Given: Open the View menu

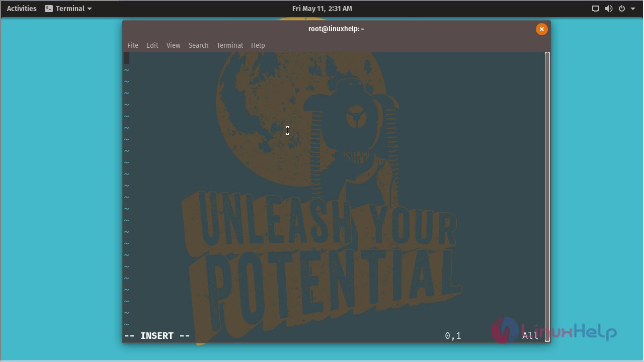Looking at the screenshot, I should tap(174, 45).
